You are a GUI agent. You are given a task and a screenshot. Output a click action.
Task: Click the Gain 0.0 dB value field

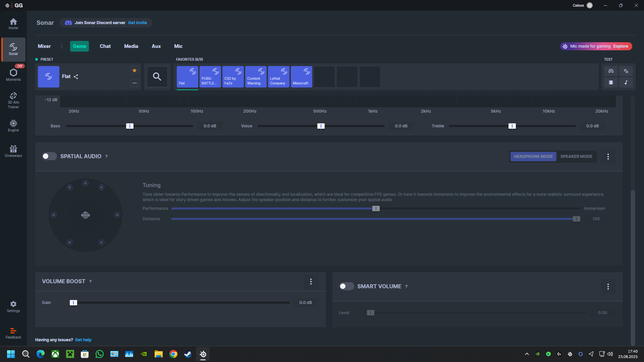point(306,303)
